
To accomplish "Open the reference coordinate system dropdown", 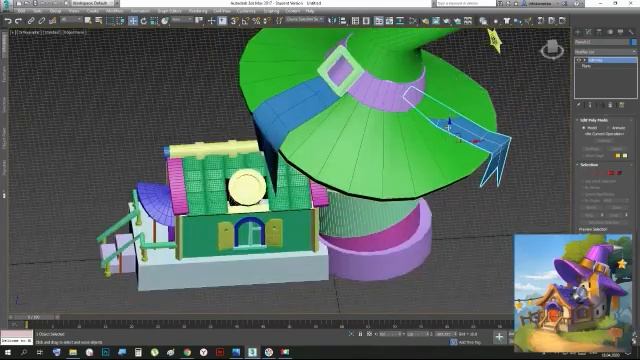I will pyautogui.click(x=182, y=20).
